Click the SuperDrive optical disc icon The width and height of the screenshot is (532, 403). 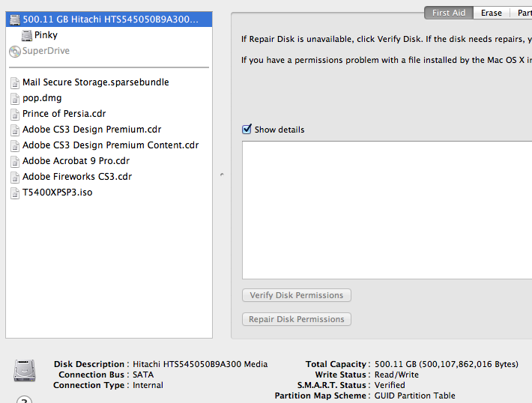pos(14,51)
